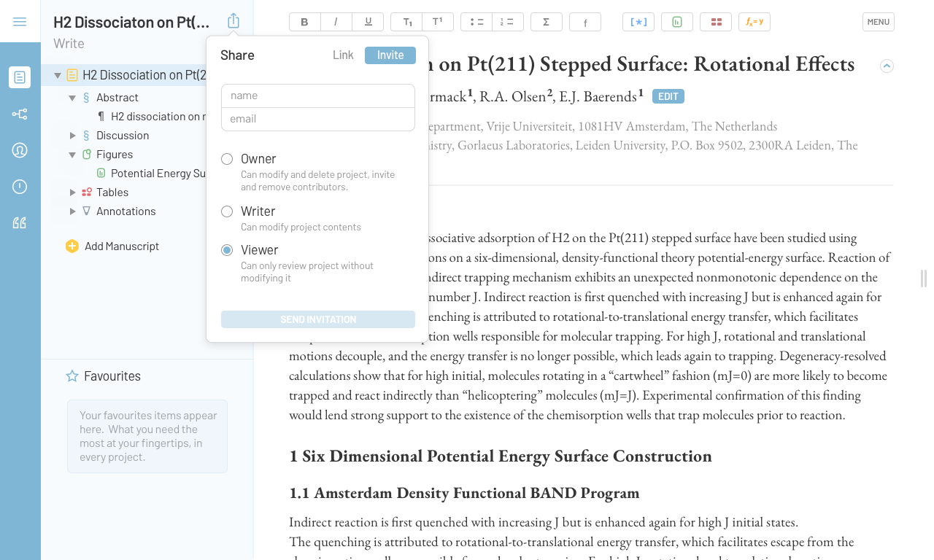This screenshot has height=560, width=934.
Task: Click the Favourites heading
Action: coord(112,376)
